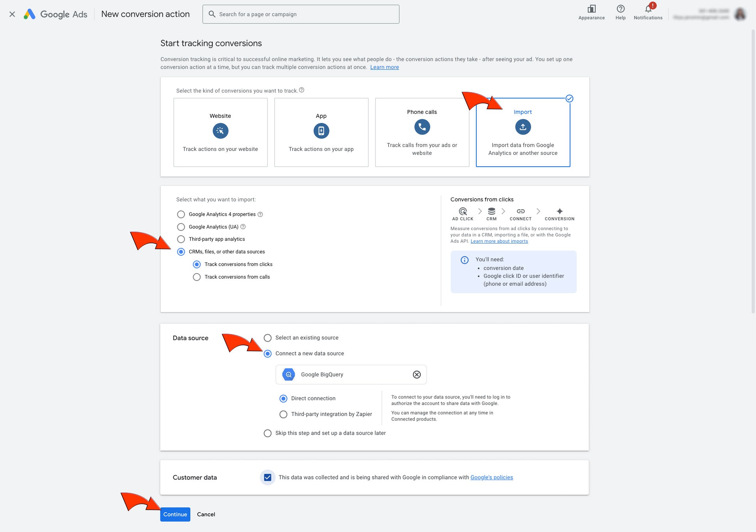Click the Cancel button
Viewport: 756px width, 532px height.
pyautogui.click(x=206, y=514)
